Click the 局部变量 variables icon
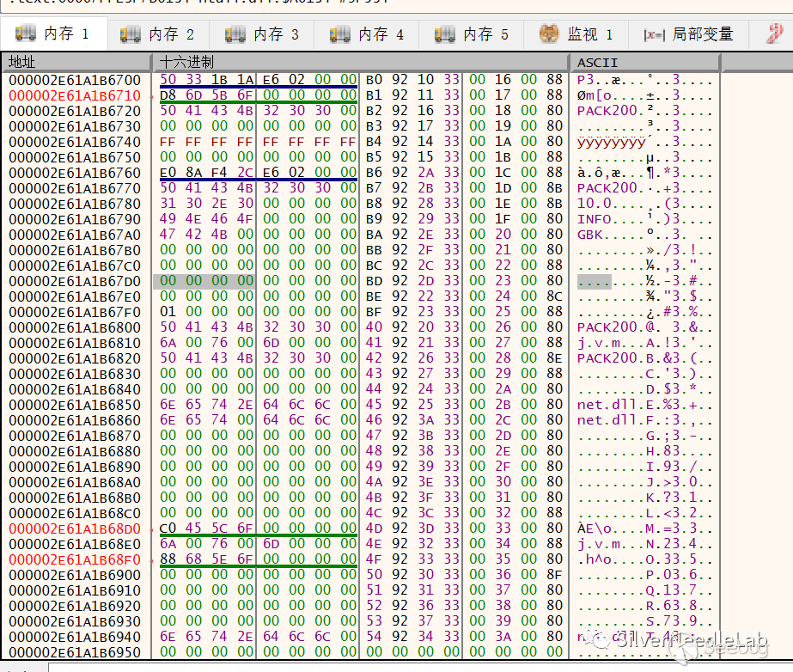This screenshot has height=672, width=793. [654, 34]
